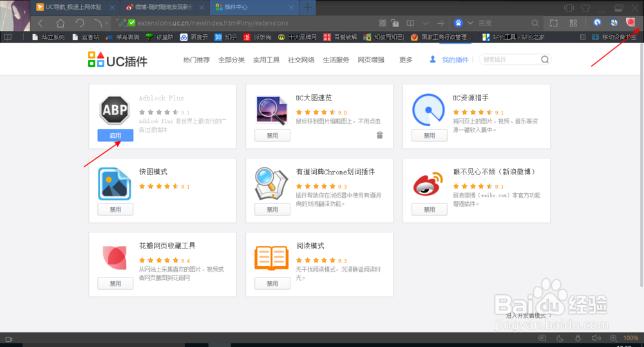Open 移动设备书签 folder

tap(614, 37)
